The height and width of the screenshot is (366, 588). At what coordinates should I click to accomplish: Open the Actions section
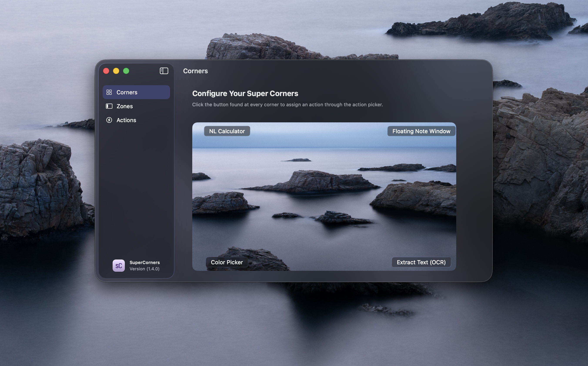(x=126, y=120)
